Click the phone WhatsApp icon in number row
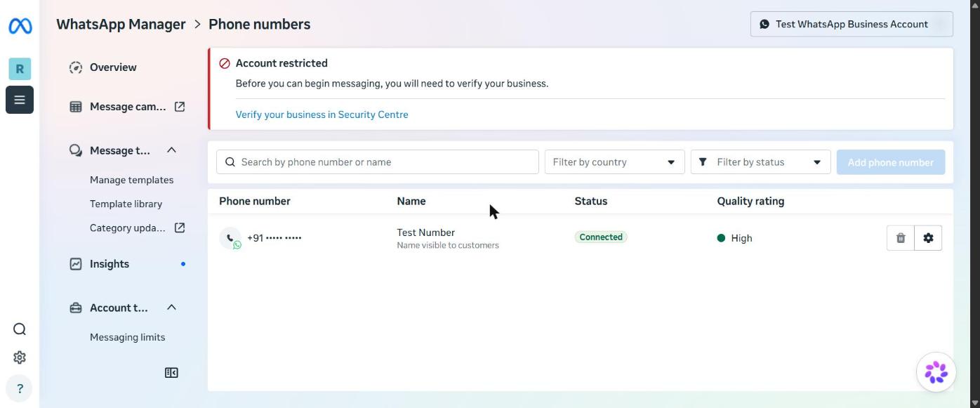This screenshot has height=408, width=980. pos(230,238)
